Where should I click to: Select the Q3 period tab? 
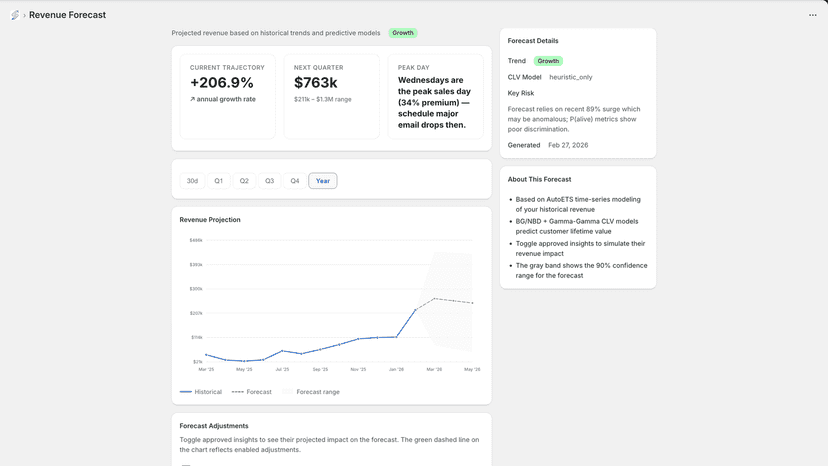coord(269,181)
